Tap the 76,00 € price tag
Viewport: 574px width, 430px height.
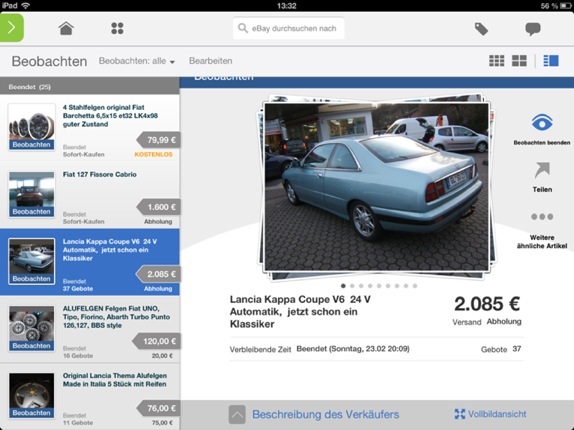tap(159, 408)
